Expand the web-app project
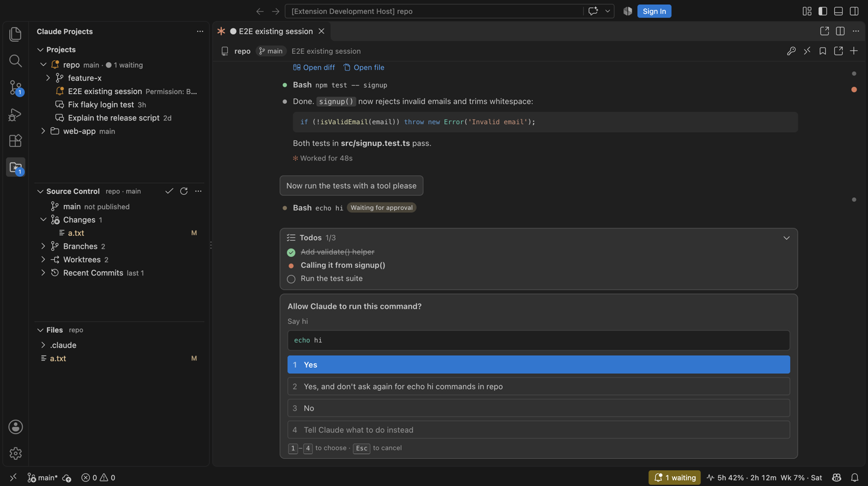This screenshot has width=868, height=486. (43, 131)
